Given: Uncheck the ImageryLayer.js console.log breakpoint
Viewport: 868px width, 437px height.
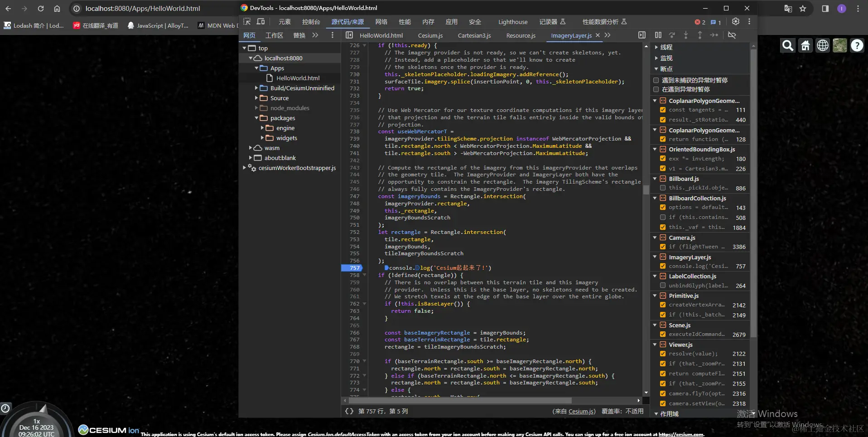Looking at the screenshot, I should click(663, 267).
